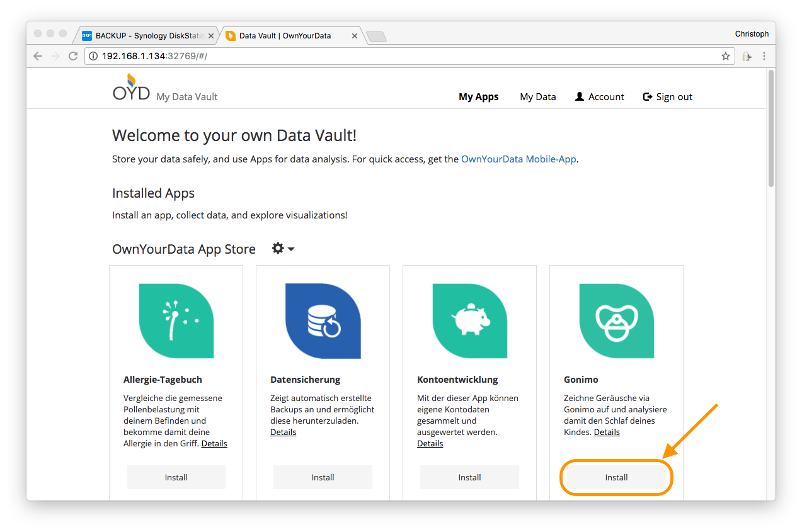This screenshot has height=532, width=802.
Task: Open the My Data menu item
Action: coord(537,97)
